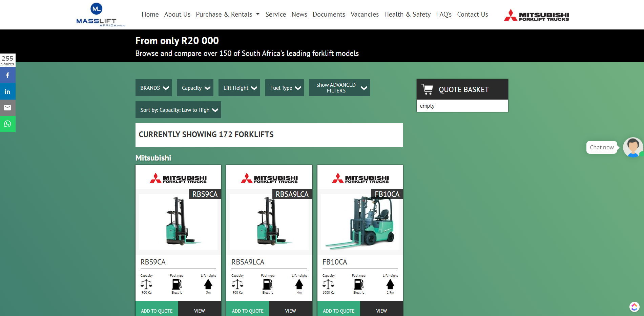Go to the Home page

coord(150,14)
